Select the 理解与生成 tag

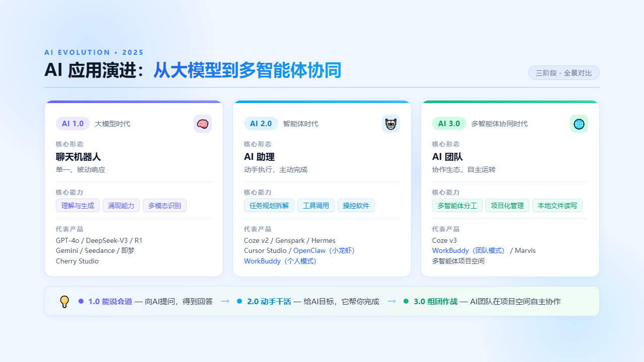(x=78, y=206)
